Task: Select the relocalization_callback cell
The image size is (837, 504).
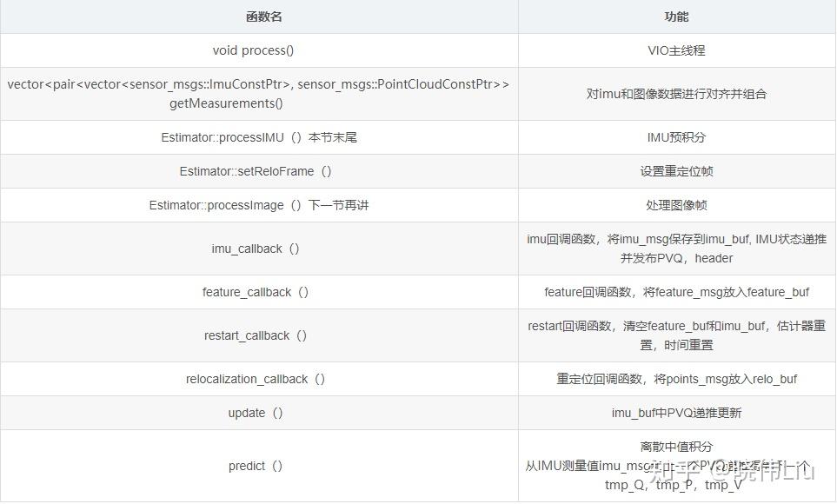Action: coord(257,379)
